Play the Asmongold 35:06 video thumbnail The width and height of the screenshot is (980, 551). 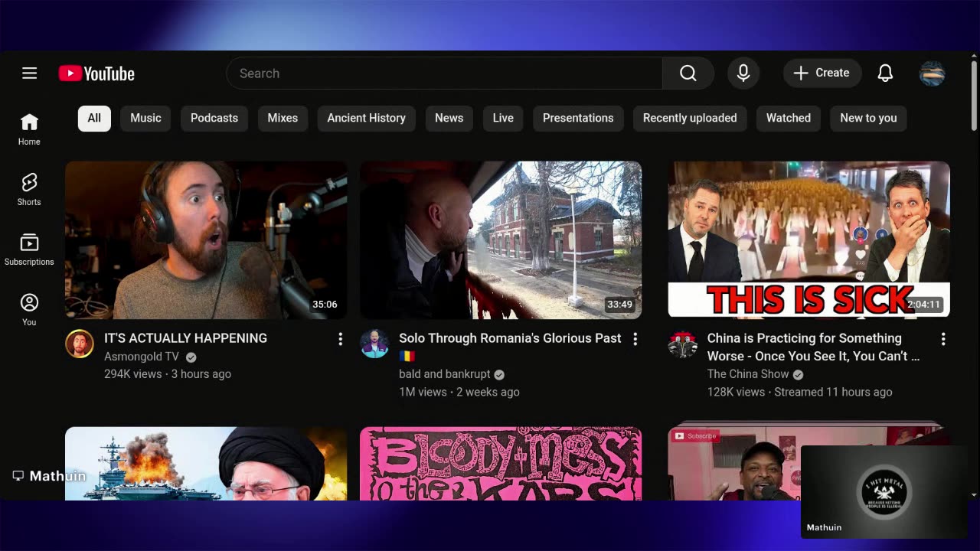tap(206, 240)
